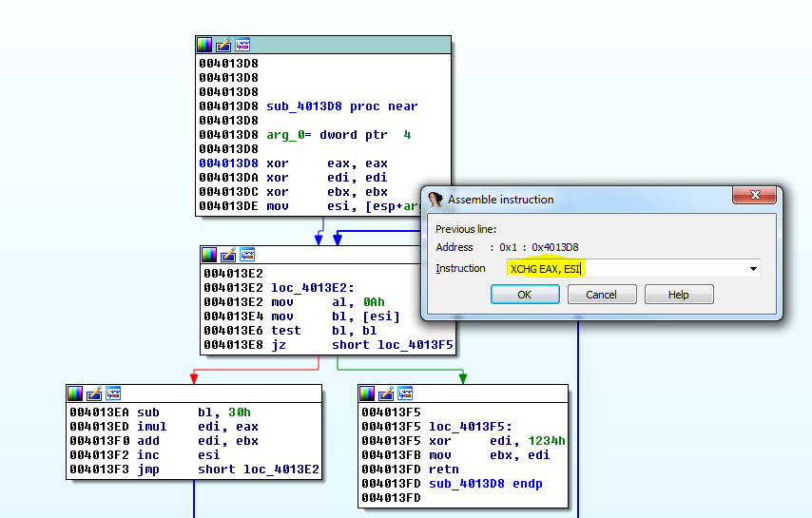Click pencil icon on the 004013EA block
The image size is (812, 518).
click(94, 393)
